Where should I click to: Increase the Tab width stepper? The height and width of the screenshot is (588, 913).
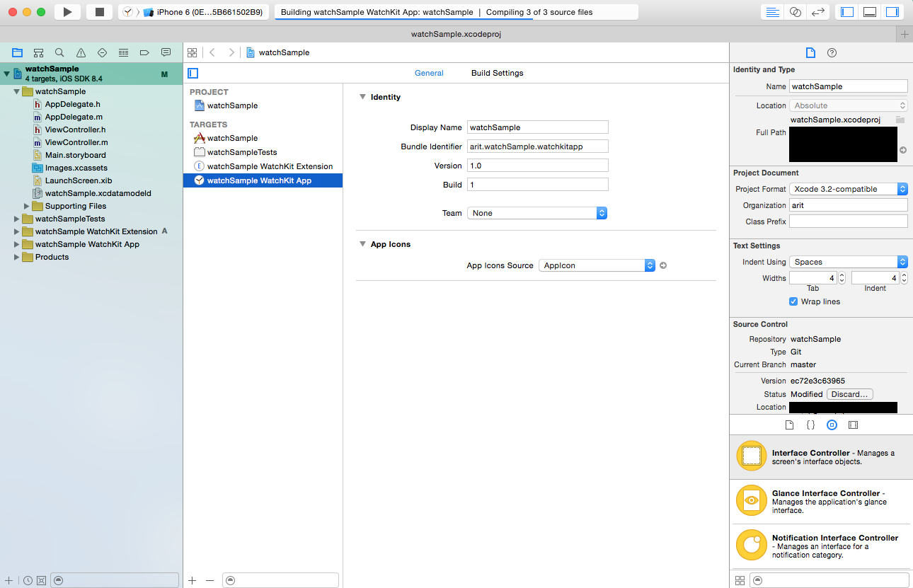coord(842,275)
